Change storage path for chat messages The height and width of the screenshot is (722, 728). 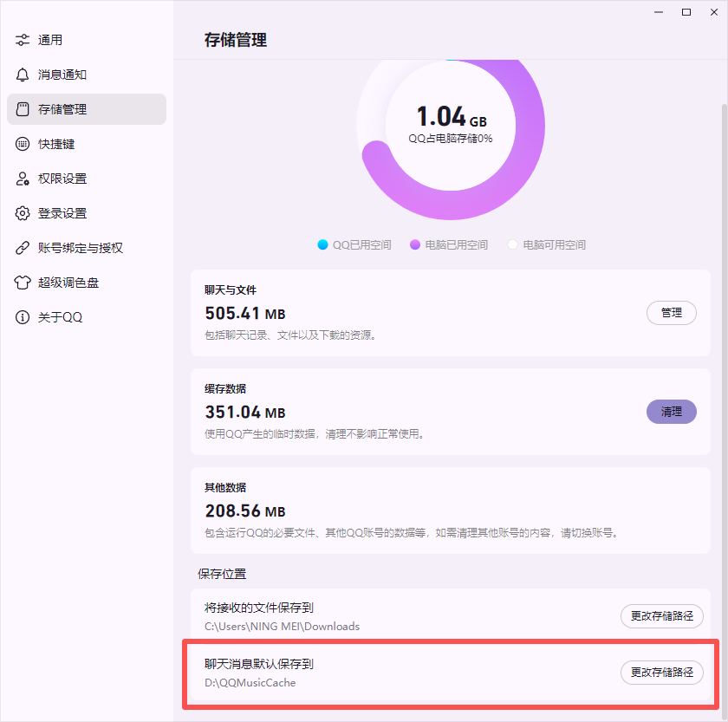pos(662,673)
